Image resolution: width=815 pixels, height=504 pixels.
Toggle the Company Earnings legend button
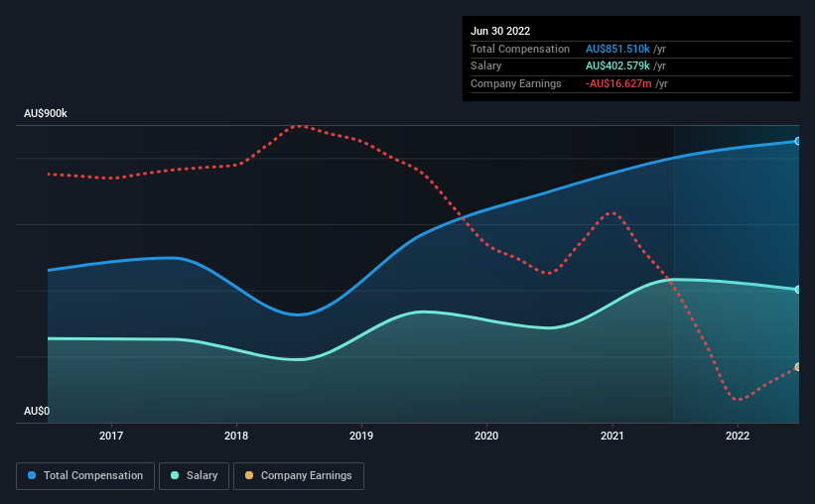coord(299,476)
